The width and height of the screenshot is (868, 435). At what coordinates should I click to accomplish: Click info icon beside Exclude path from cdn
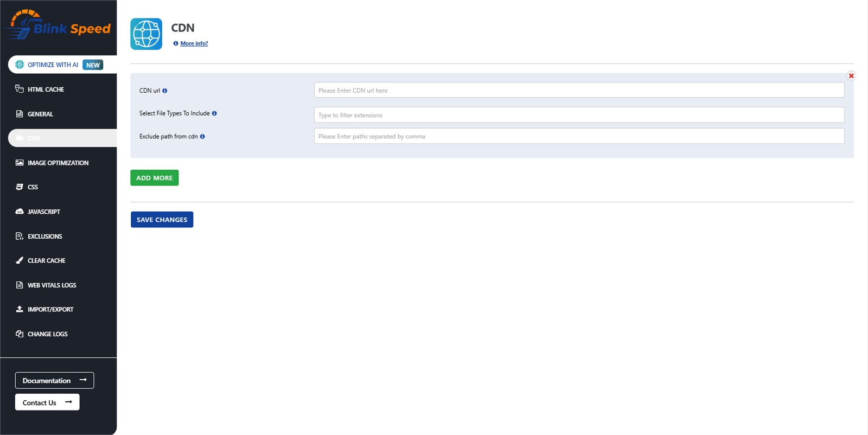pos(202,137)
